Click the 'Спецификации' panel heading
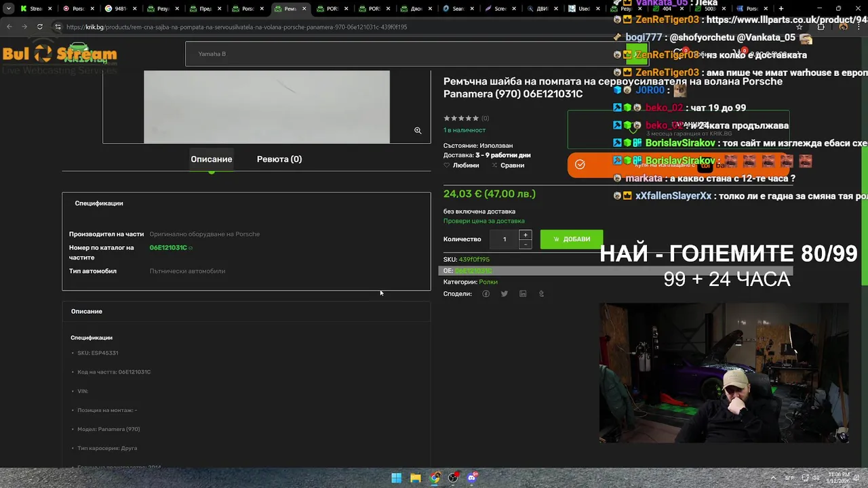 point(99,203)
